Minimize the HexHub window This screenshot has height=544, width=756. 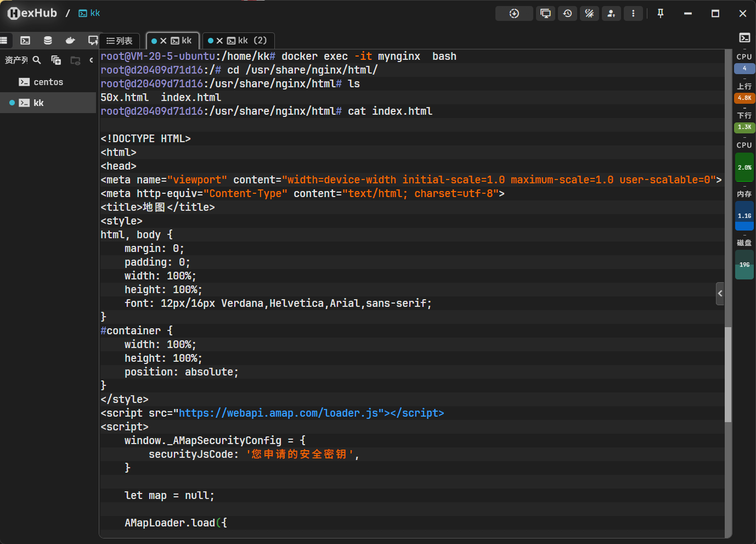pyautogui.click(x=688, y=13)
